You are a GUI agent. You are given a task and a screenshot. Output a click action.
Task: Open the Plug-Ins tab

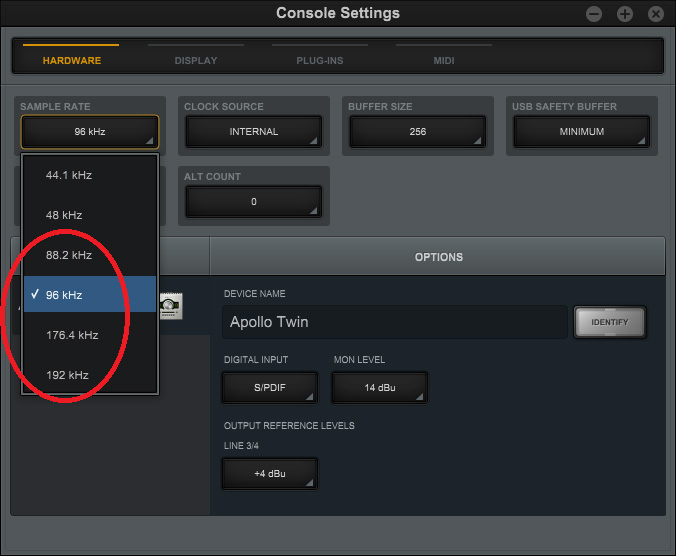(x=320, y=60)
